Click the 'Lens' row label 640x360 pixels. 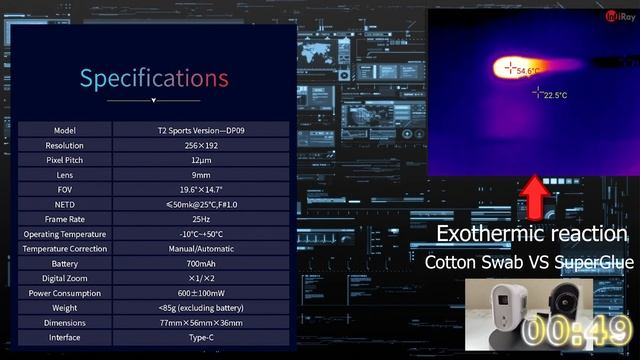coord(64,175)
